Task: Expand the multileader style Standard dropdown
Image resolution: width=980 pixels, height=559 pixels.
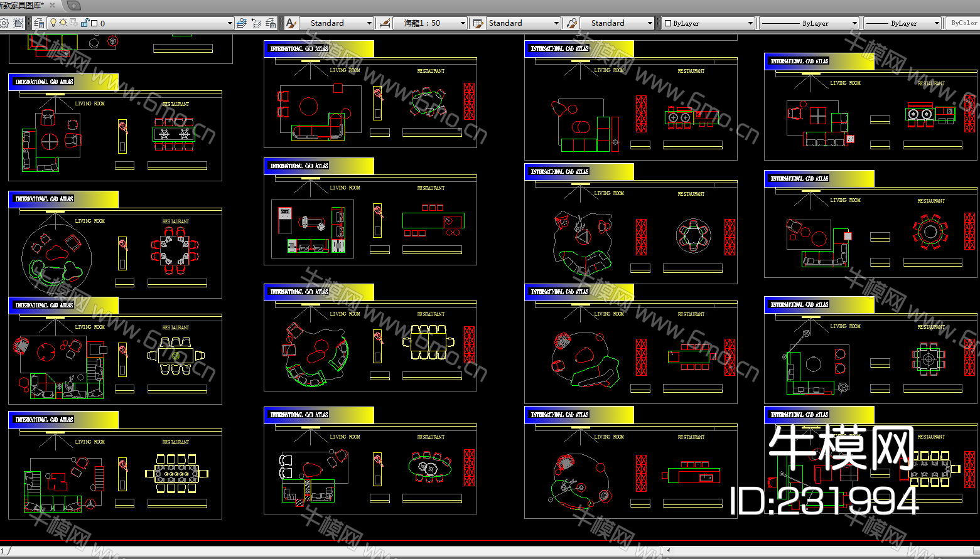Action: 650,23
